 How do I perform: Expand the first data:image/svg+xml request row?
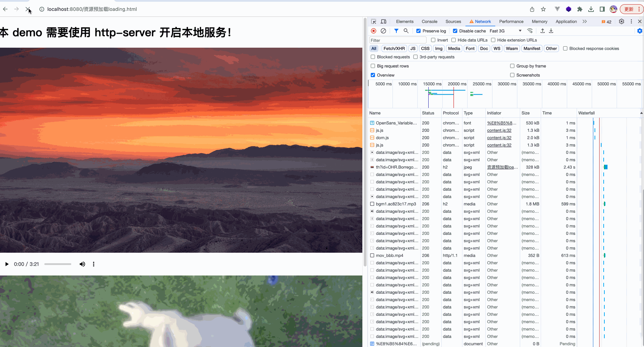(372, 152)
